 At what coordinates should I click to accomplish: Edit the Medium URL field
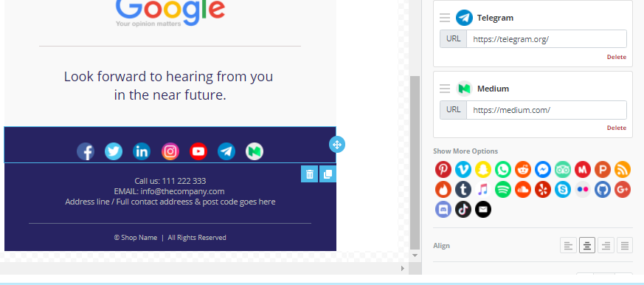[546, 110]
